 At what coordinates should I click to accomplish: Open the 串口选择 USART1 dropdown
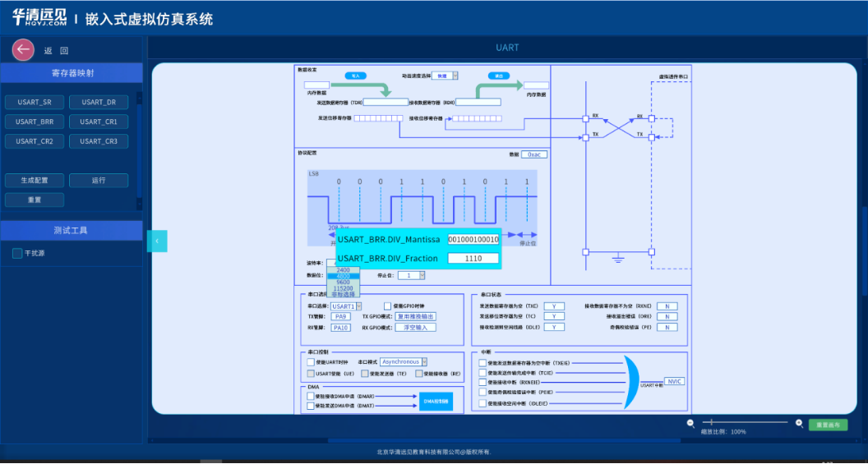click(x=346, y=306)
